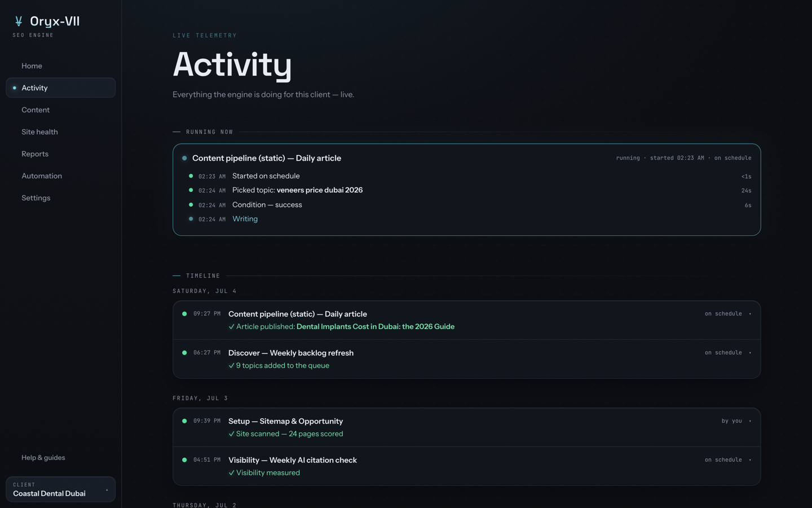Click 'Condition — success' step text

pos(267,205)
